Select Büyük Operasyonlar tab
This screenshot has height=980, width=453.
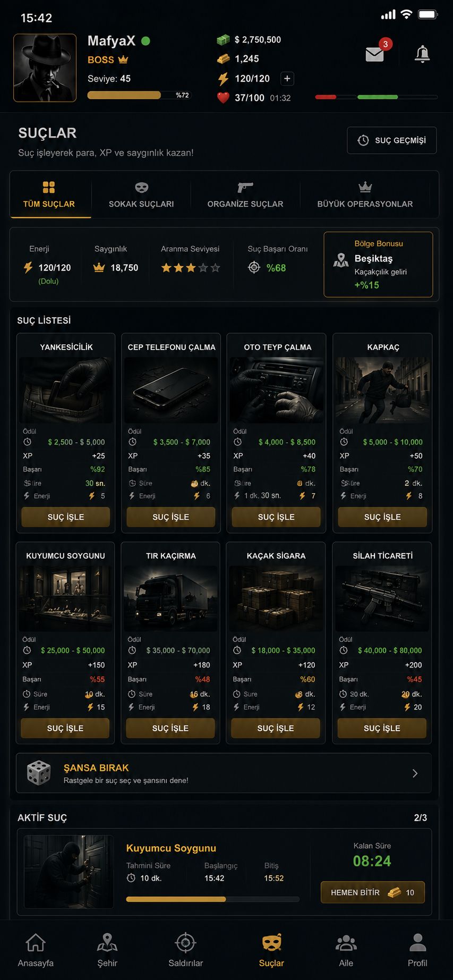click(x=365, y=195)
